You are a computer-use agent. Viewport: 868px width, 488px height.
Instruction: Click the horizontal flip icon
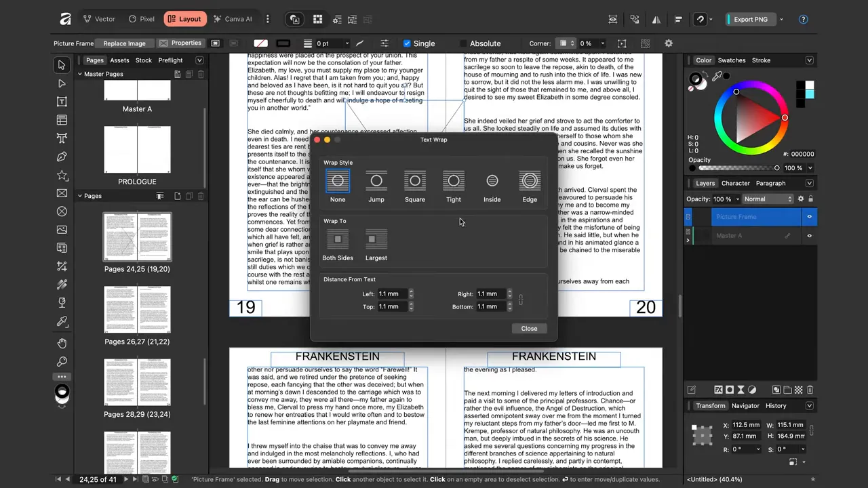[656, 19]
